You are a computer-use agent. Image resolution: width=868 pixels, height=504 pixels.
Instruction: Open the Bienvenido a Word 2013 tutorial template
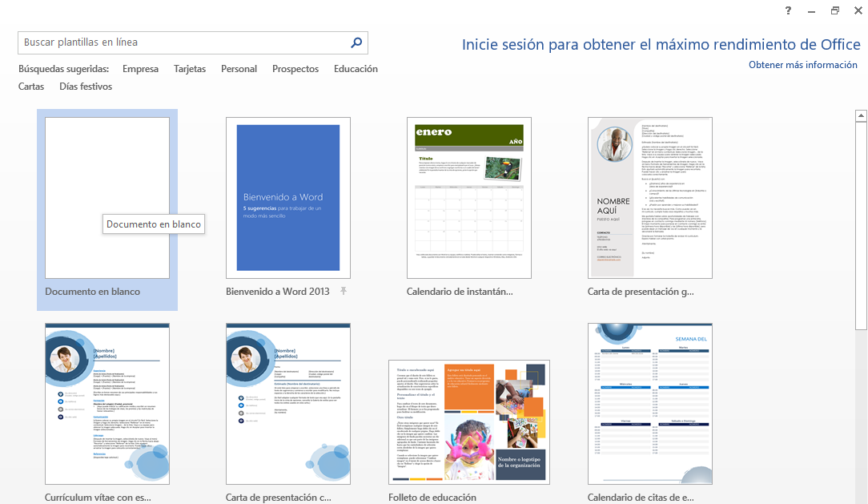click(287, 197)
